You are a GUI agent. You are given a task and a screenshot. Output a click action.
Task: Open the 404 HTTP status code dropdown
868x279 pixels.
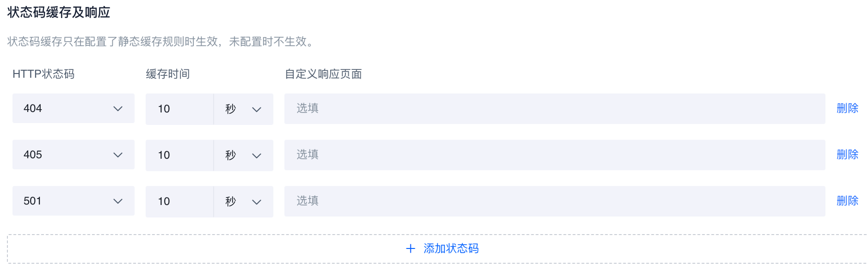click(73, 108)
